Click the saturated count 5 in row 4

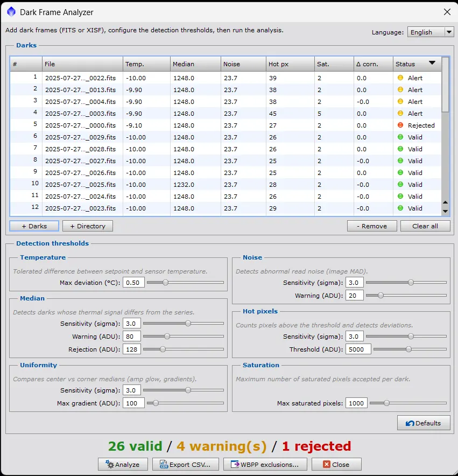[x=319, y=114]
